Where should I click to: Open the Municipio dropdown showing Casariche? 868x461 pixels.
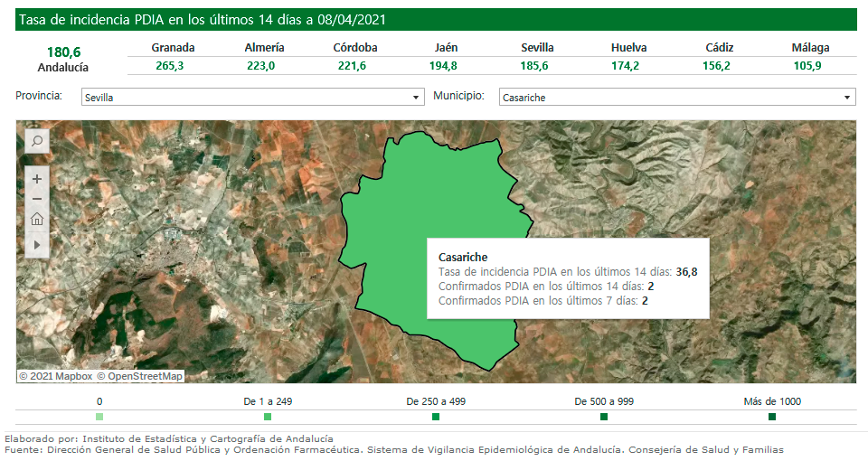(x=676, y=97)
